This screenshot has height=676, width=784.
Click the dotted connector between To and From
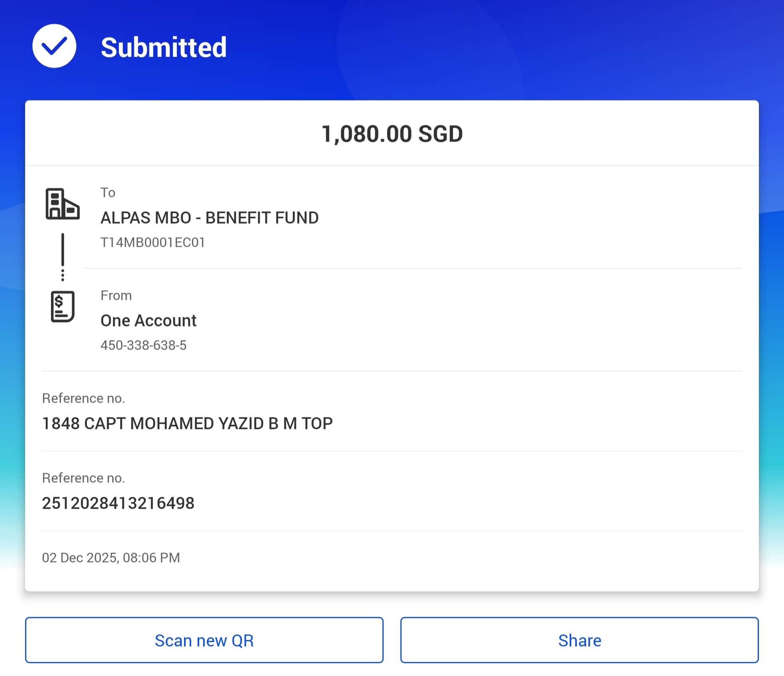[x=63, y=257]
